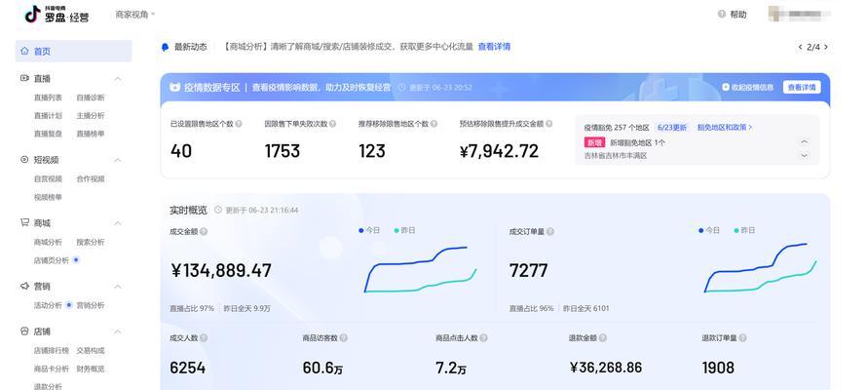Click the 6/23更新 link
The image size is (868, 390).
pos(672,128)
